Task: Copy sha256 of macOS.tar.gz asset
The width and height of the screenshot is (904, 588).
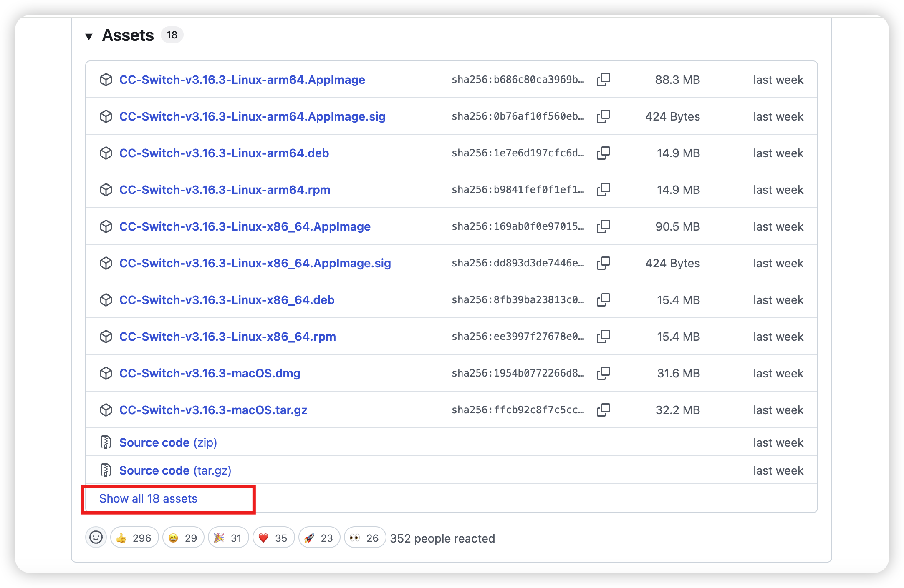Action: click(x=604, y=410)
